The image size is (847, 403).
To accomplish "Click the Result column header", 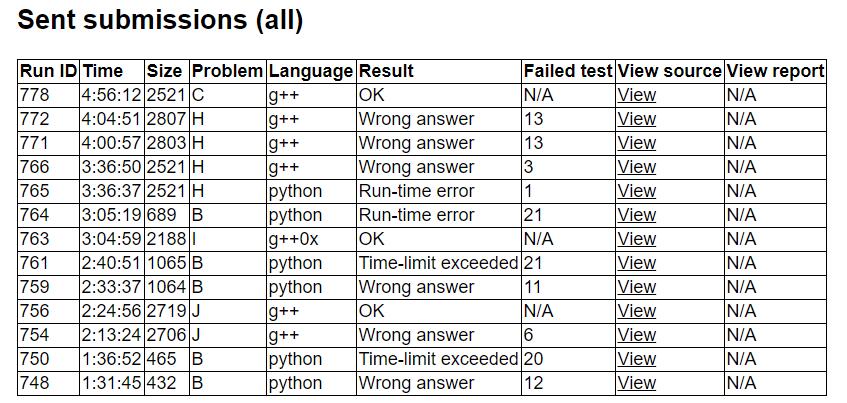I will coord(386,71).
